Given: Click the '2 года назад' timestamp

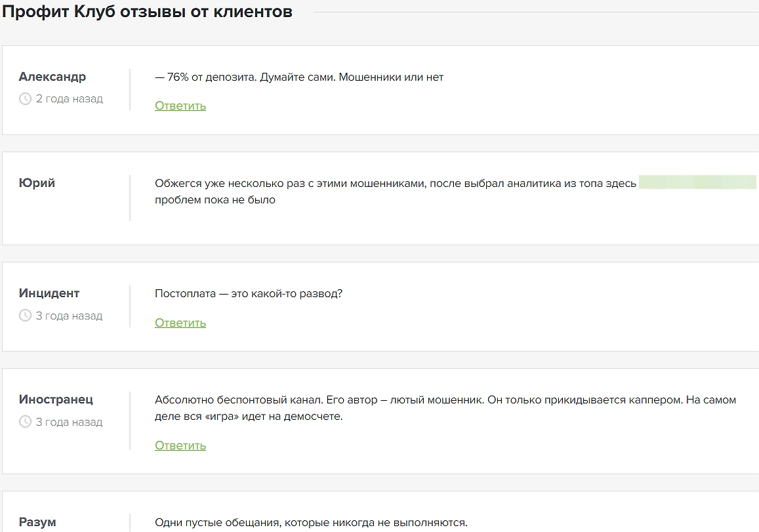Looking at the screenshot, I should coord(70,99).
